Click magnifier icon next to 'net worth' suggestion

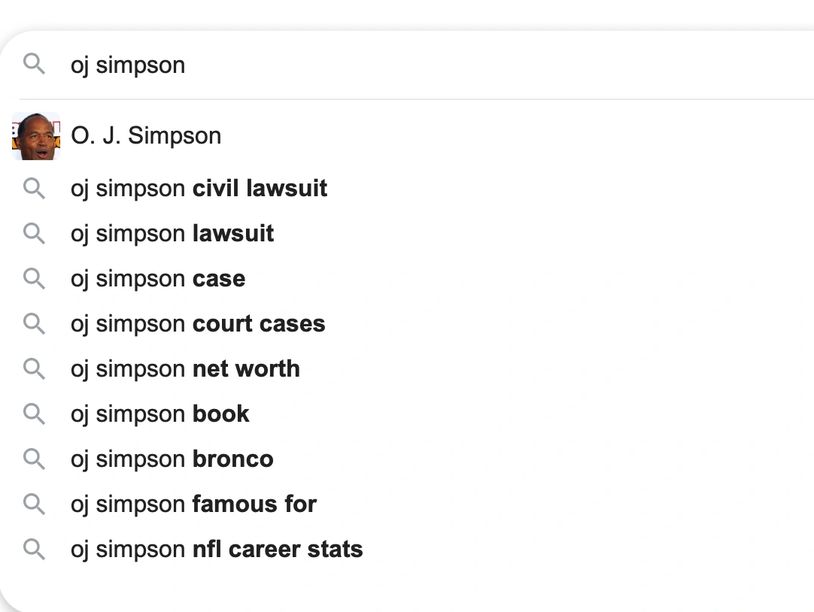pyautogui.click(x=34, y=369)
